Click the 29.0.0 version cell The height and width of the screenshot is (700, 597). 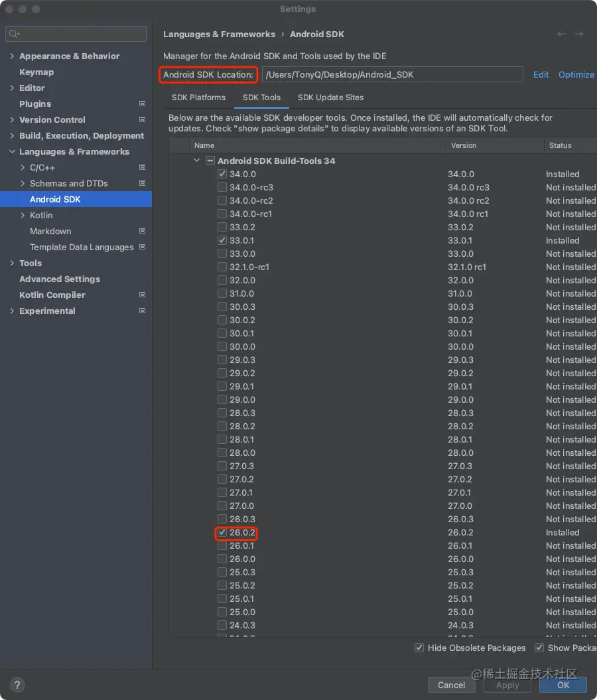(460, 399)
